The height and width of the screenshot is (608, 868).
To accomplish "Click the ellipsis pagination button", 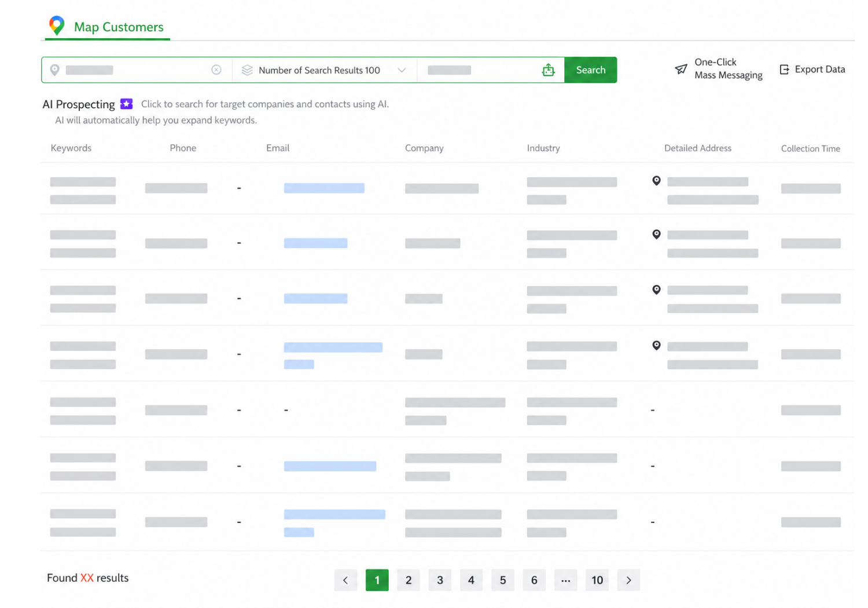I will point(565,580).
